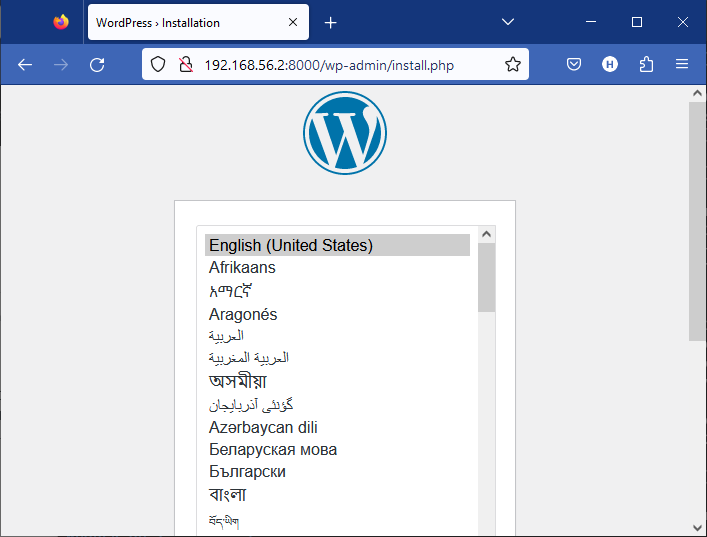Viewport: 707px width, 537px height.
Task: Click the WordPress logo
Action: coord(345,133)
